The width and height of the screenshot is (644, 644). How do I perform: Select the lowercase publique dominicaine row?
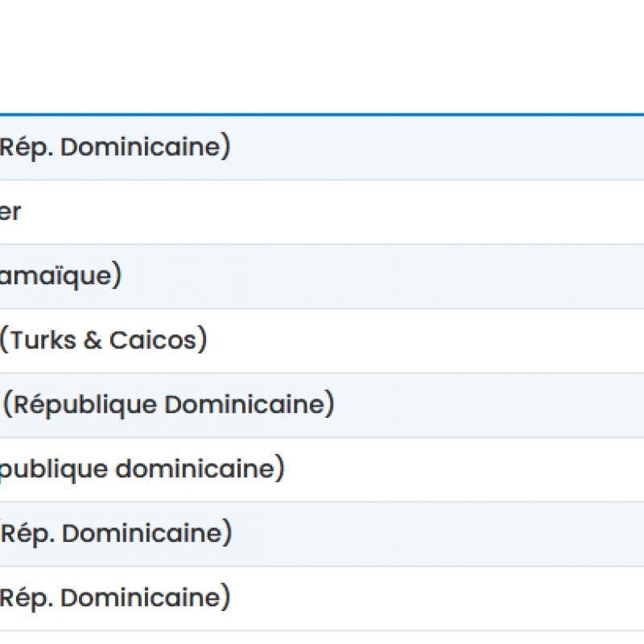[x=142, y=469]
